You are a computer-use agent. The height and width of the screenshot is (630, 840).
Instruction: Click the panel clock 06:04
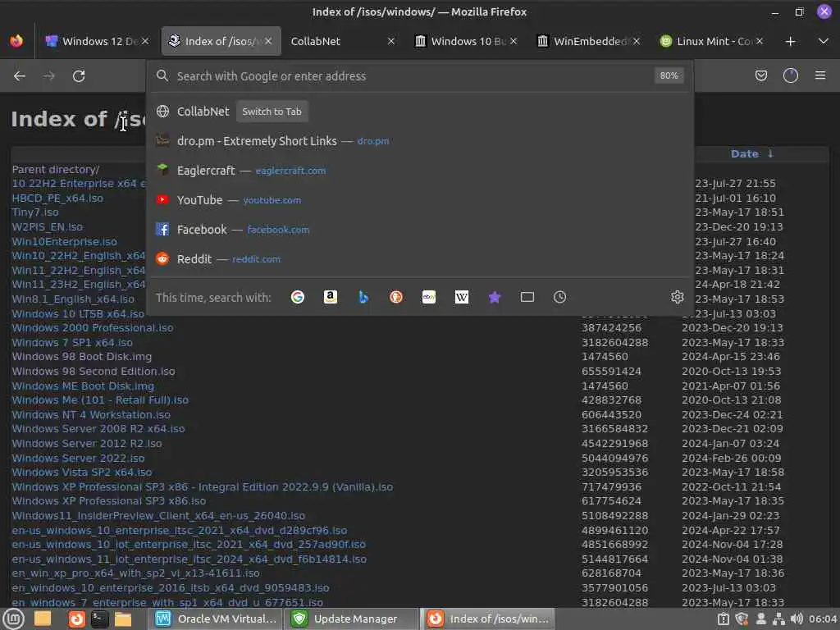pyautogui.click(x=823, y=619)
